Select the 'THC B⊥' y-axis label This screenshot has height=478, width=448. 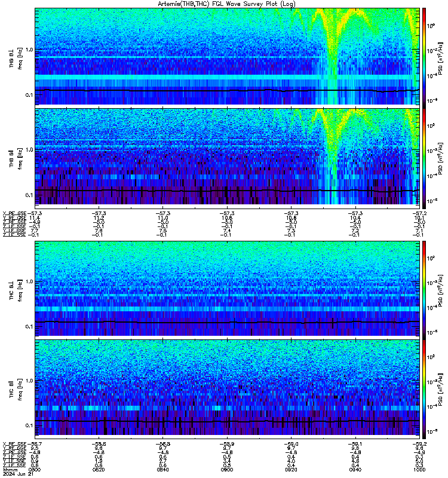[11, 290]
